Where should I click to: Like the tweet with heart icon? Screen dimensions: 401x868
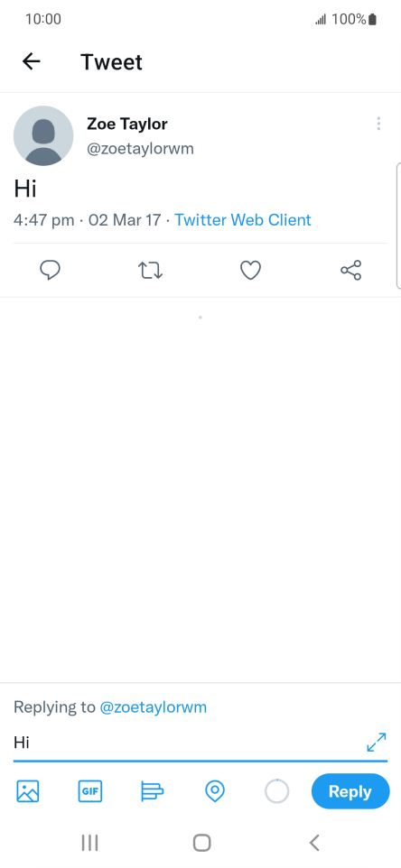(250, 270)
